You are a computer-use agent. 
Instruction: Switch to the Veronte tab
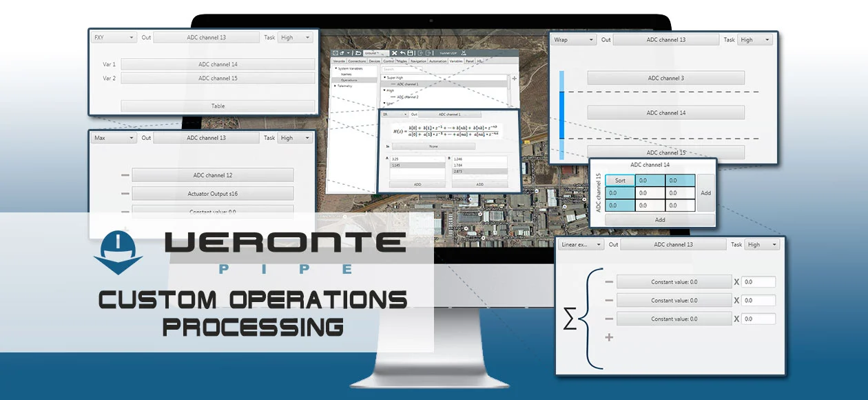point(339,61)
